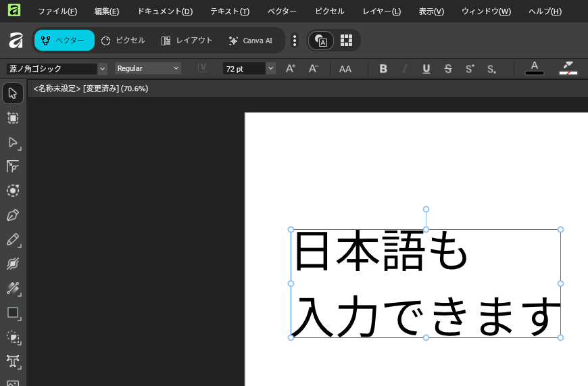Click the bottom-left text box handle
Screen dimensions: 588x386
pos(291,337)
